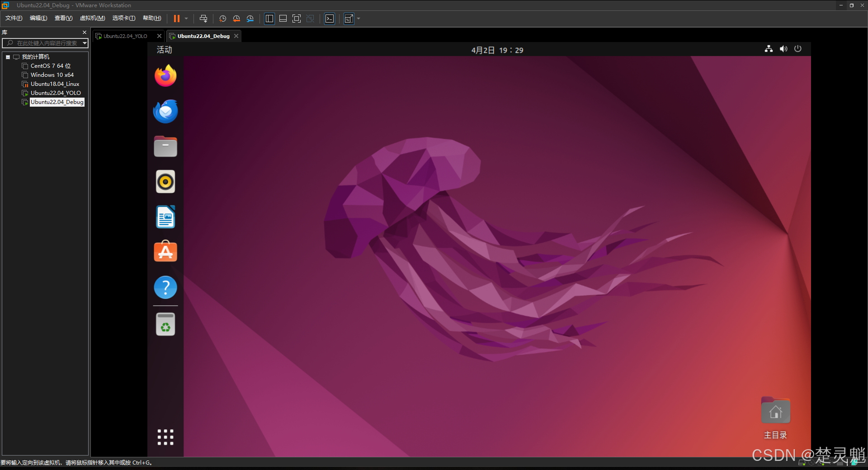Click the greyed-out Unity mode icon
The height and width of the screenshot is (470, 868).
click(310, 19)
